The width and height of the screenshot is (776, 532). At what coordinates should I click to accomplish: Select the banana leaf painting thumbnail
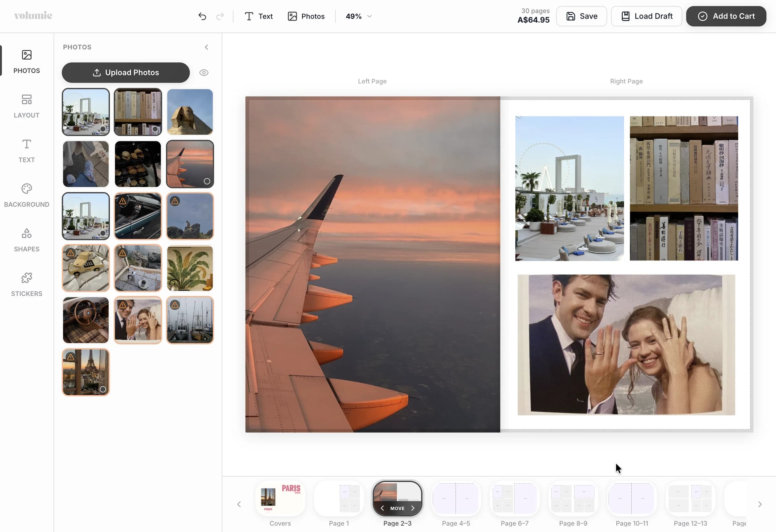pyautogui.click(x=190, y=268)
